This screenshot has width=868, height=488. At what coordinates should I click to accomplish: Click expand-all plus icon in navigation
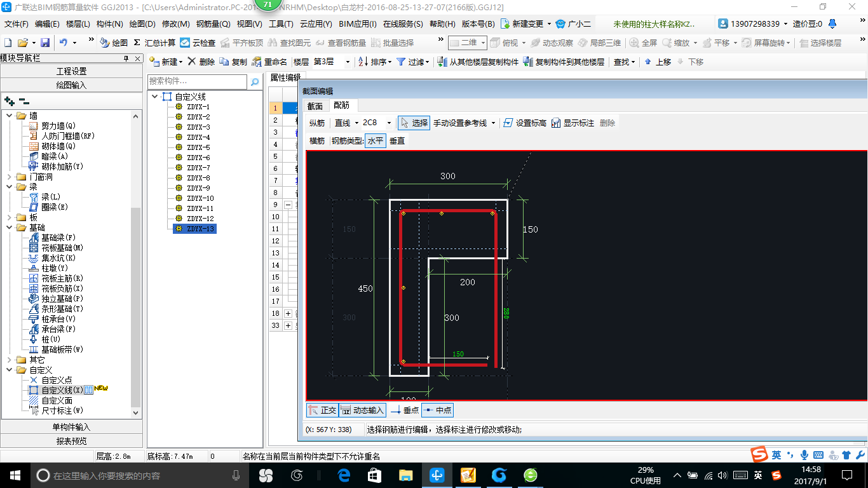pos(9,100)
